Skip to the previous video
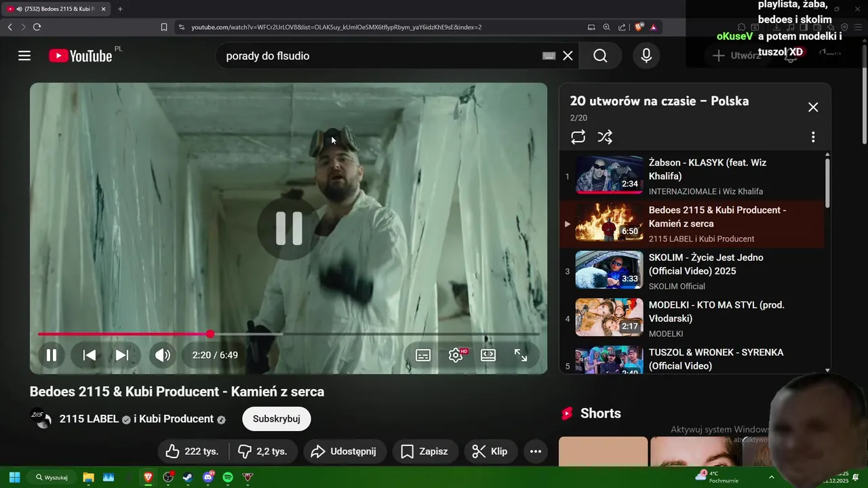This screenshot has width=868, height=488. (90, 355)
